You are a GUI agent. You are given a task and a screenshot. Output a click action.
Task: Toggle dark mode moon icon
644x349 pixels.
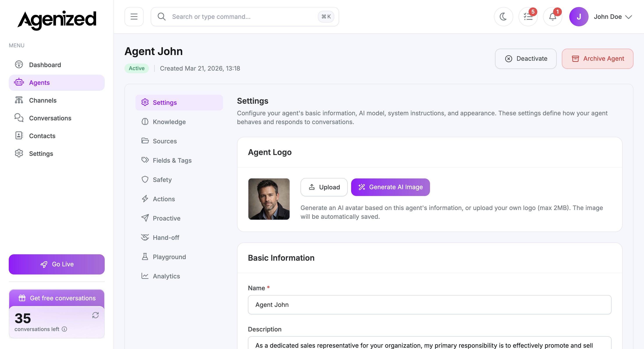[503, 16]
